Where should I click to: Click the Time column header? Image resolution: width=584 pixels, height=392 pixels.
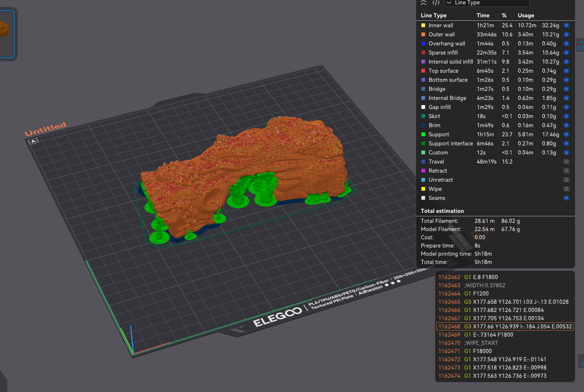[x=483, y=15]
